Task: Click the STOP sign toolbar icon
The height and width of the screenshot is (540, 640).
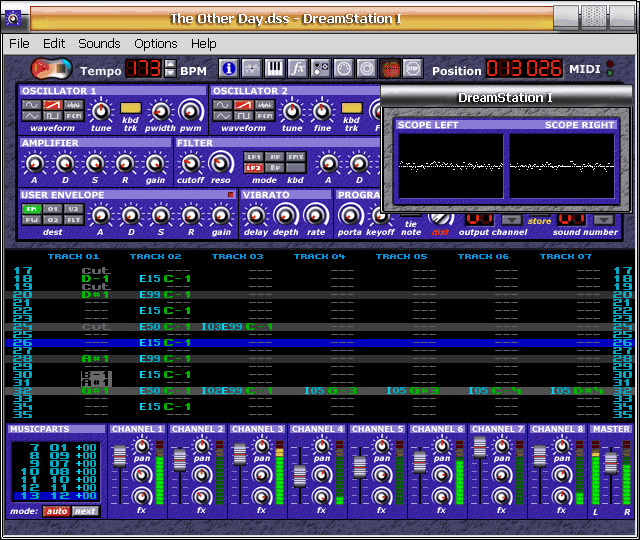Action: coord(413,69)
